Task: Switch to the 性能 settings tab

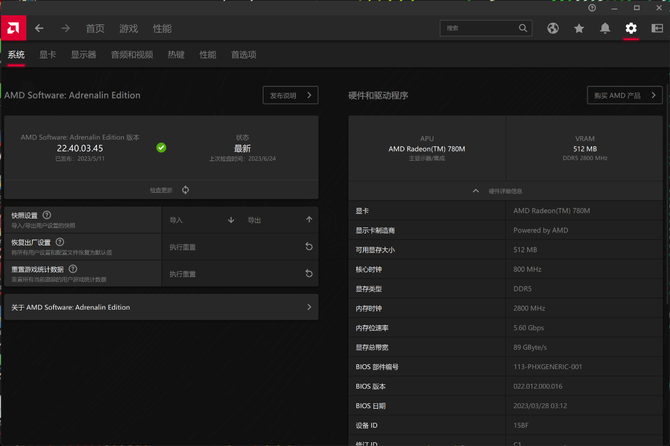Action: pos(208,55)
